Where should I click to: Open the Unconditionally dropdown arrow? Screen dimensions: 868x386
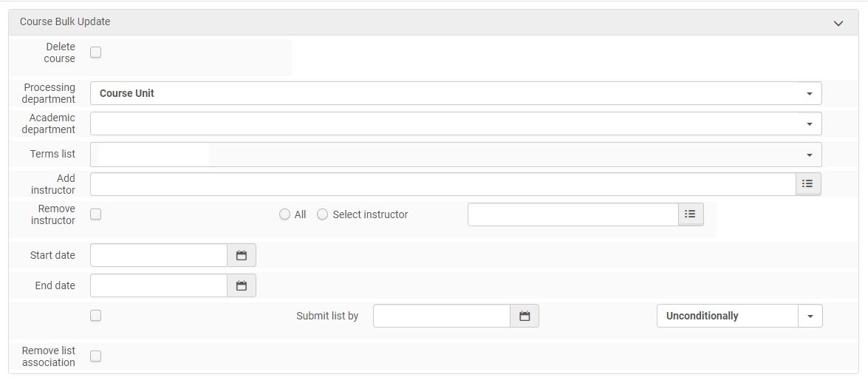(810, 316)
